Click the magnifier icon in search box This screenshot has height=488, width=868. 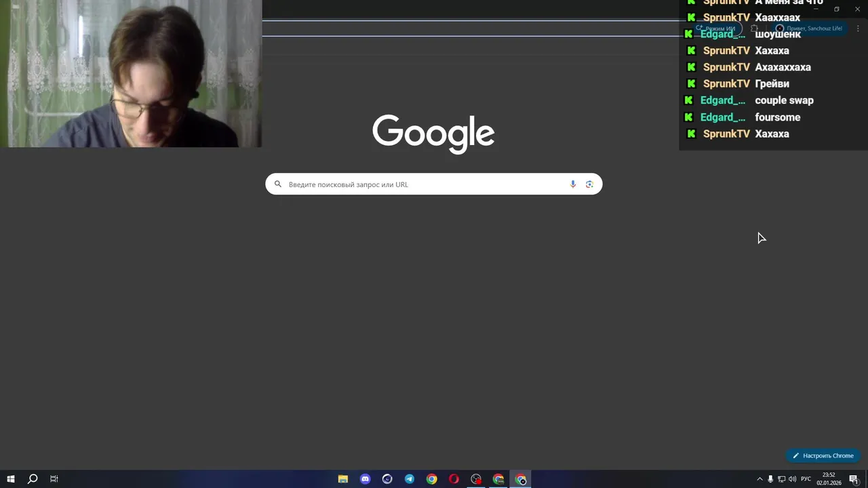pos(278,184)
